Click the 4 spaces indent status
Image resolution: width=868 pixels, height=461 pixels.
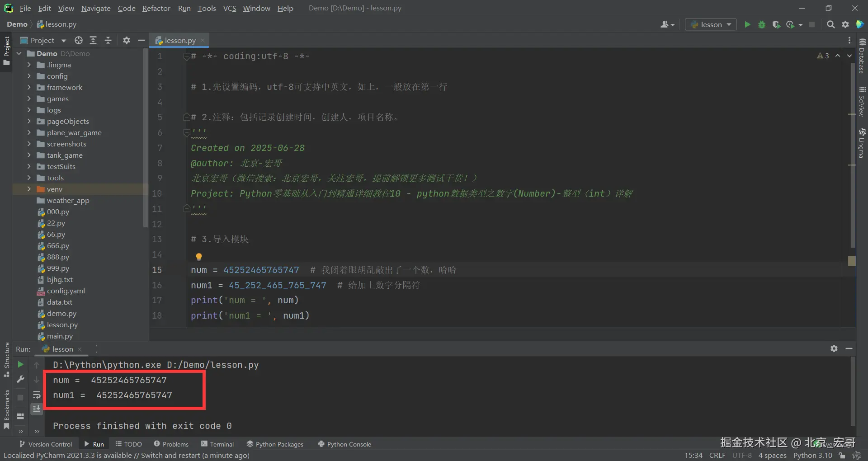click(772, 455)
